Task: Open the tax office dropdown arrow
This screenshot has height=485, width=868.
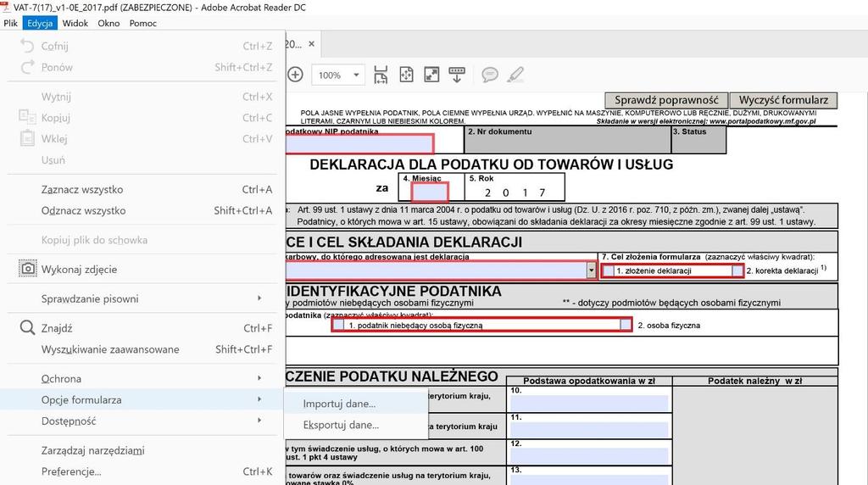Action: [591, 270]
